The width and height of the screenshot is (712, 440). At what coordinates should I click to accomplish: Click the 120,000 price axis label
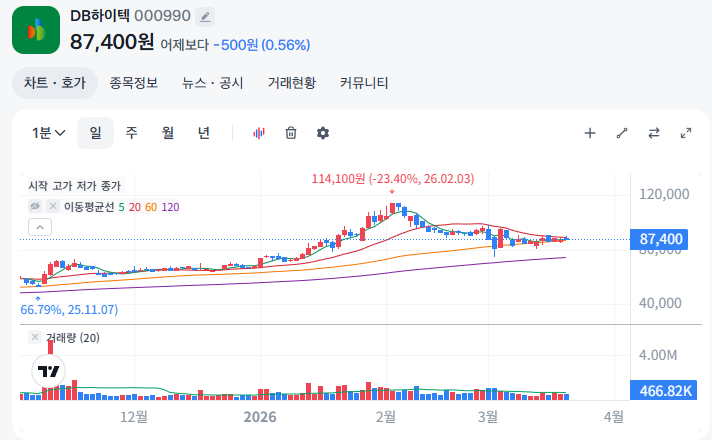coord(664,194)
